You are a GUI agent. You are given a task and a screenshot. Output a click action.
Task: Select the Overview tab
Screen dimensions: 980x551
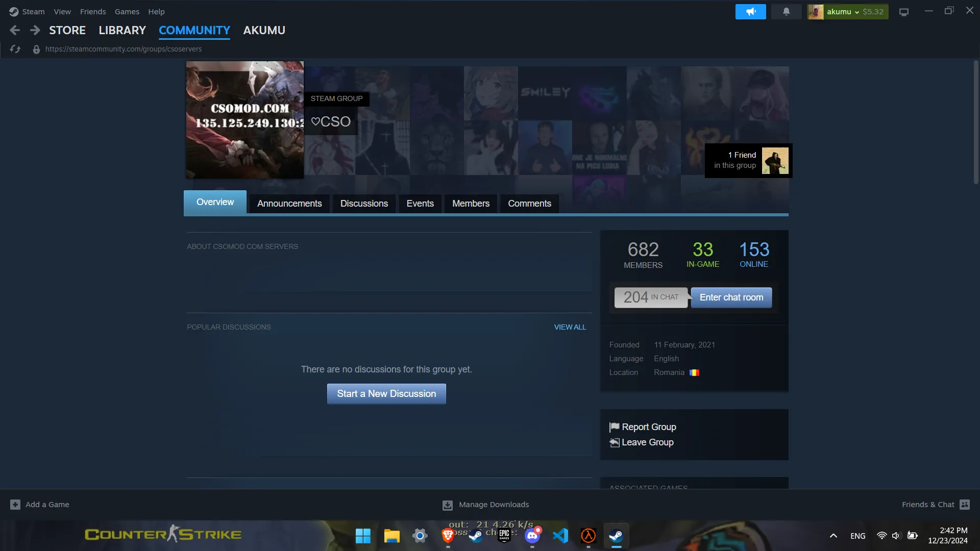point(215,203)
